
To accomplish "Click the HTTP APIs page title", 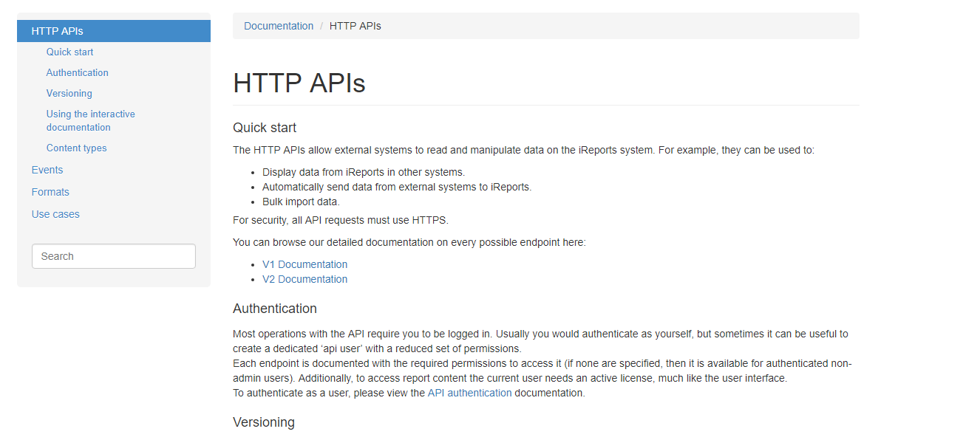I will pyautogui.click(x=299, y=83).
